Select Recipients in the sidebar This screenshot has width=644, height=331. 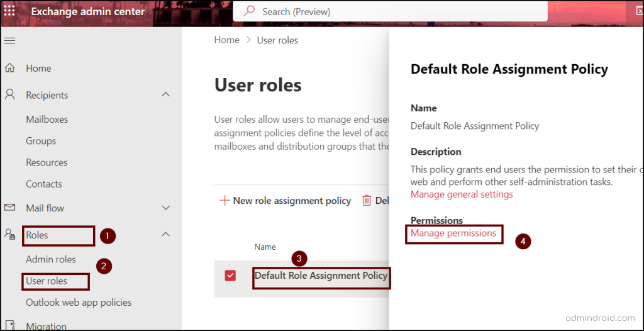47,95
